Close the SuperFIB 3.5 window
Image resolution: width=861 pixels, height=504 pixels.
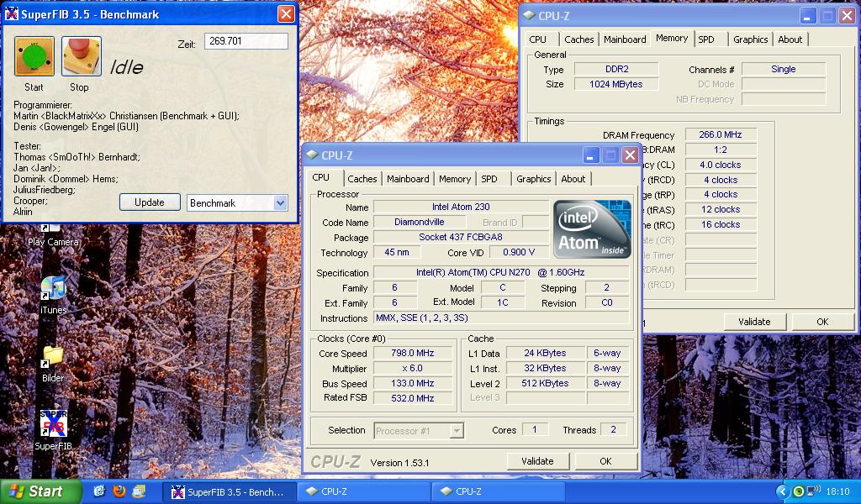pyautogui.click(x=286, y=14)
